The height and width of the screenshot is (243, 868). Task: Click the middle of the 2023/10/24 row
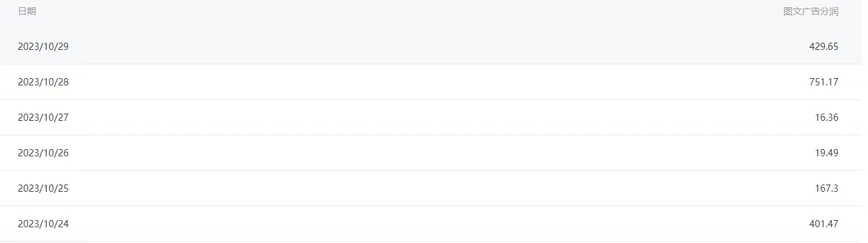430,224
